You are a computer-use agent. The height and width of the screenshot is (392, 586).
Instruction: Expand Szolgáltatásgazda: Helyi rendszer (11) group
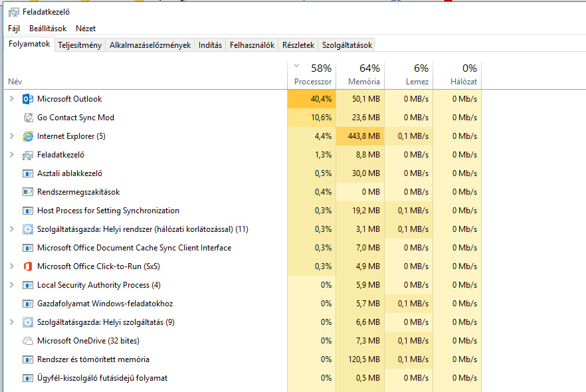tap(11, 229)
